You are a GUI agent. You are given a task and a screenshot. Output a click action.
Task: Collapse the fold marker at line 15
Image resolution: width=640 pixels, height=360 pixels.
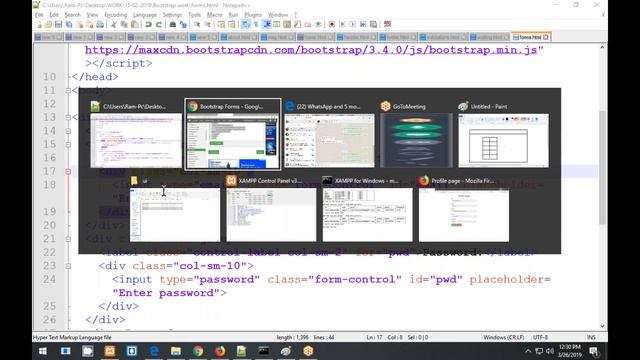point(68,144)
